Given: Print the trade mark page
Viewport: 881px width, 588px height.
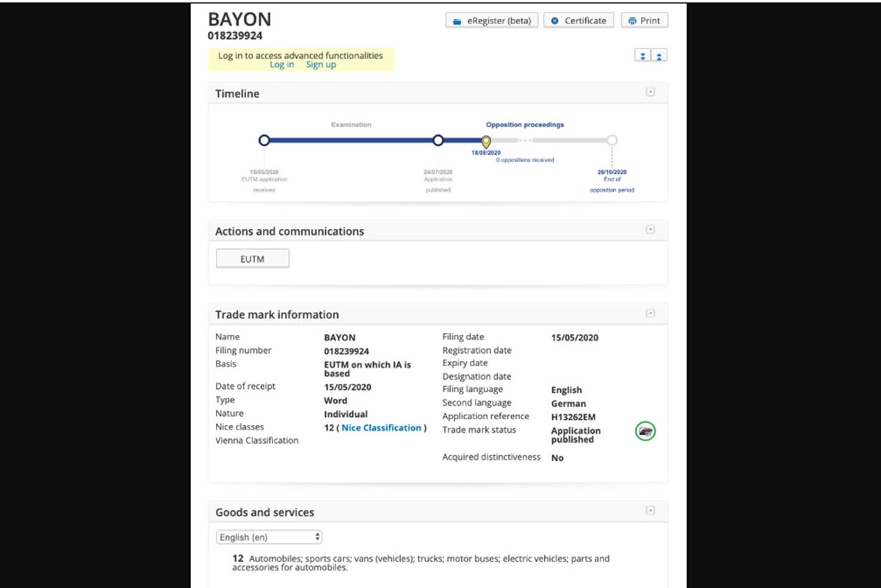Looking at the screenshot, I should point(644,21).
